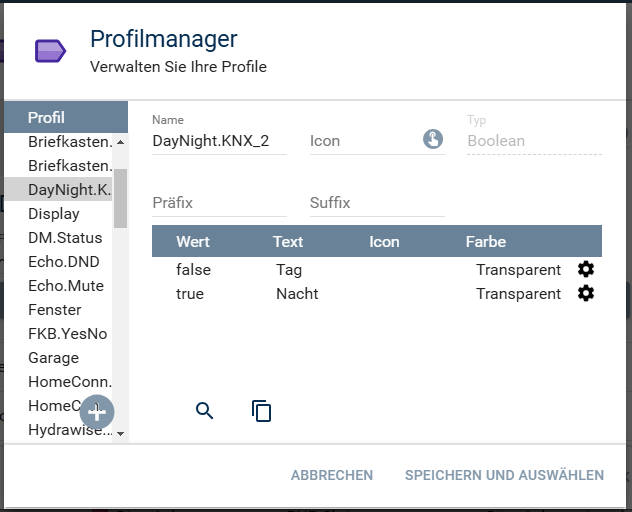Screen dimensions: 632x512
Task: Select the DM.Status profile
Action: 65,238
